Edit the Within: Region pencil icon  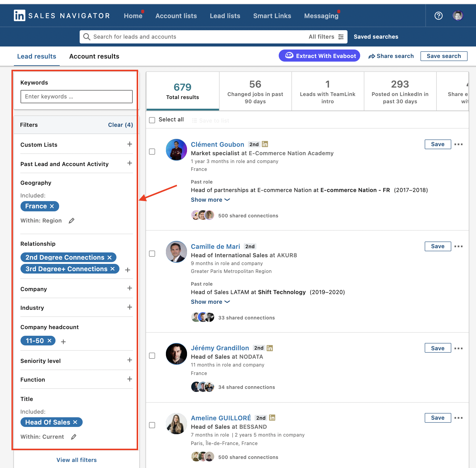[x=71, y=221]
